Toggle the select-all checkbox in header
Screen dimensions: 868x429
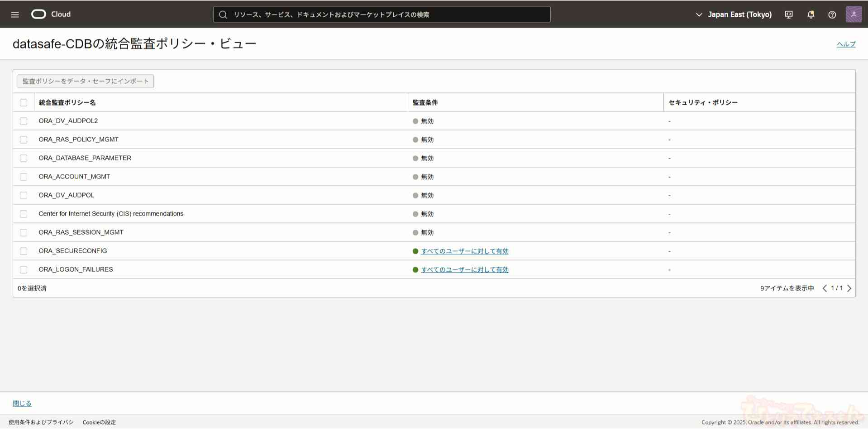pyautogui.click(x=24, y=103)
